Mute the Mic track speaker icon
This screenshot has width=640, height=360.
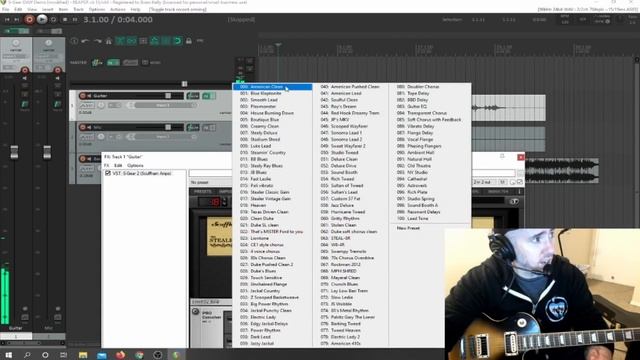pos(89,127)
